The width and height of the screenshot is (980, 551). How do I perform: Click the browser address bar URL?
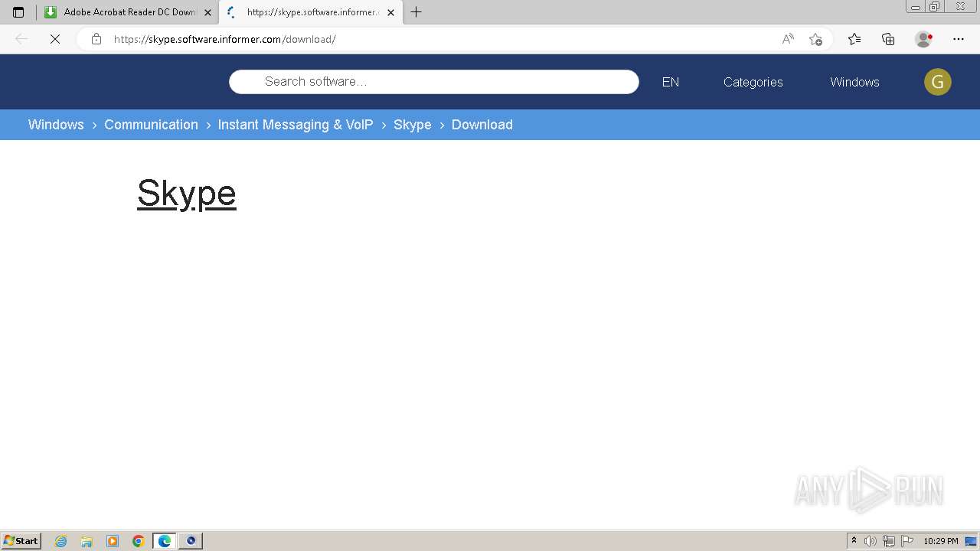pyautogui.click(x=225, y=39)
